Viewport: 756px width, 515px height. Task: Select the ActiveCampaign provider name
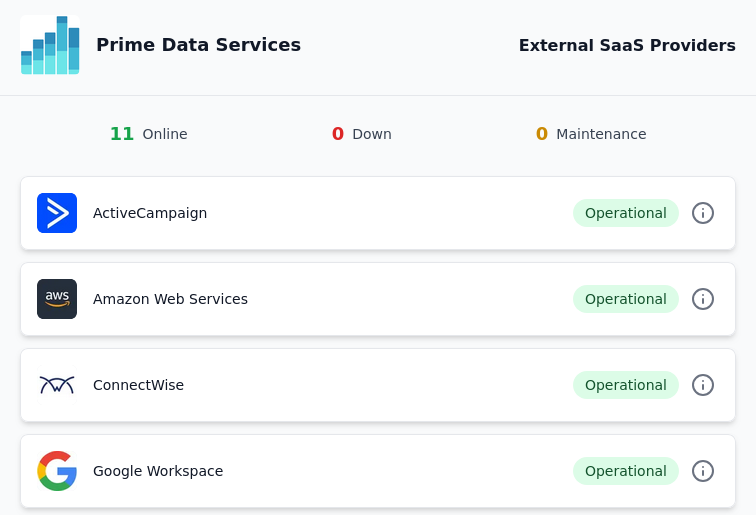point(150,213)
